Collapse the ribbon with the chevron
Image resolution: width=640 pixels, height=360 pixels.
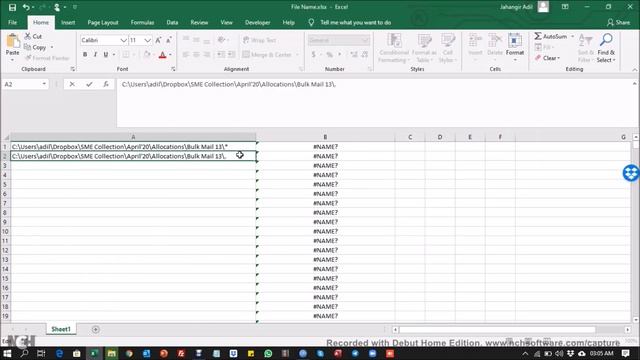coord(635,70)
